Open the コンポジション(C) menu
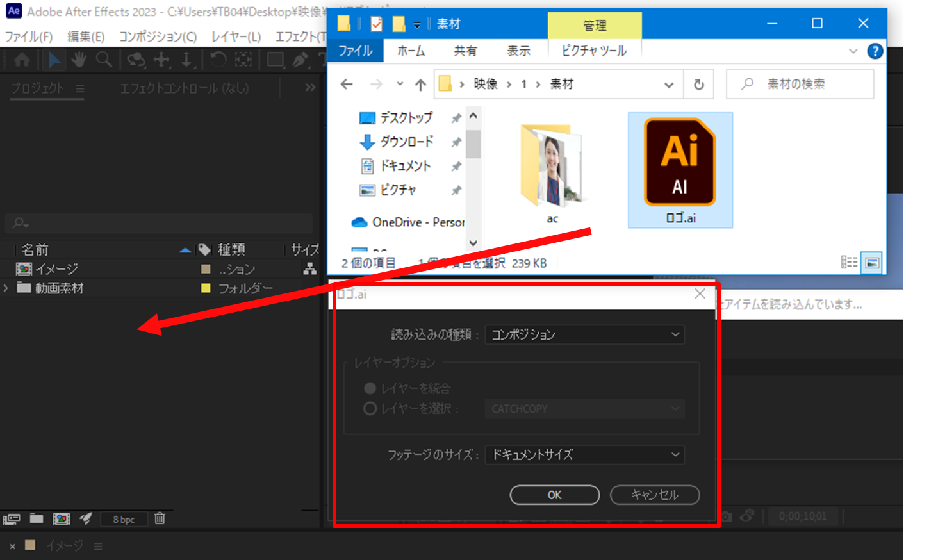The width and height of the screenshot is (938, 560). click(x=158, y=37)
